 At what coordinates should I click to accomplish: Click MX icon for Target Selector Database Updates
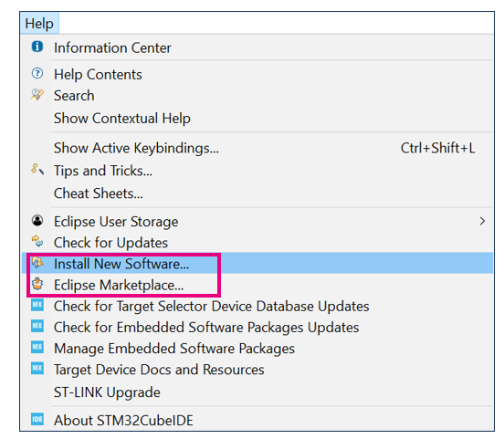click(37, 305)
